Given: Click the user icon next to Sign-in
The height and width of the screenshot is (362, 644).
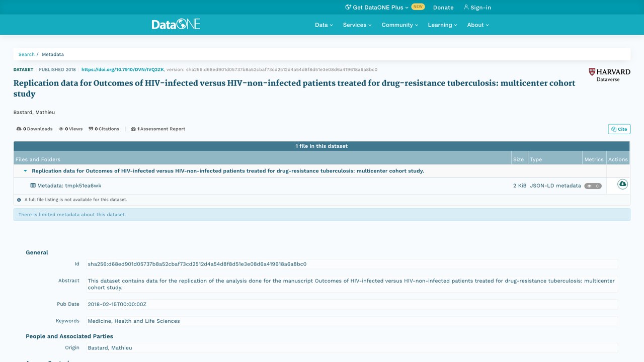Looking at the screenshot, I should (466, 7).
